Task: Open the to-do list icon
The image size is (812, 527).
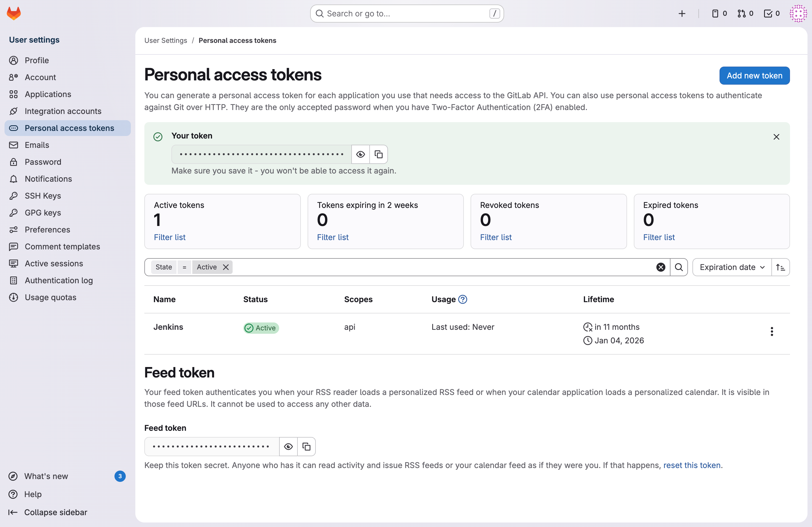Action: [771, 13]
